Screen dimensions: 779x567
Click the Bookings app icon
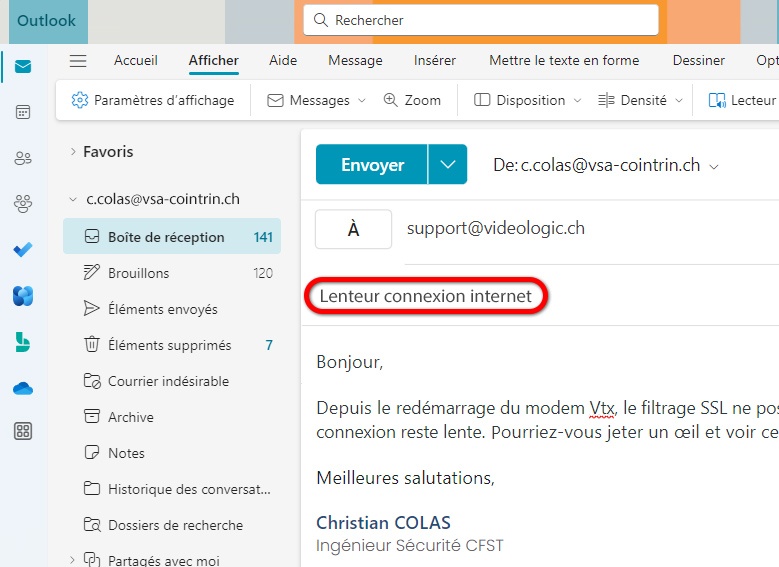(x=22, y=342)
